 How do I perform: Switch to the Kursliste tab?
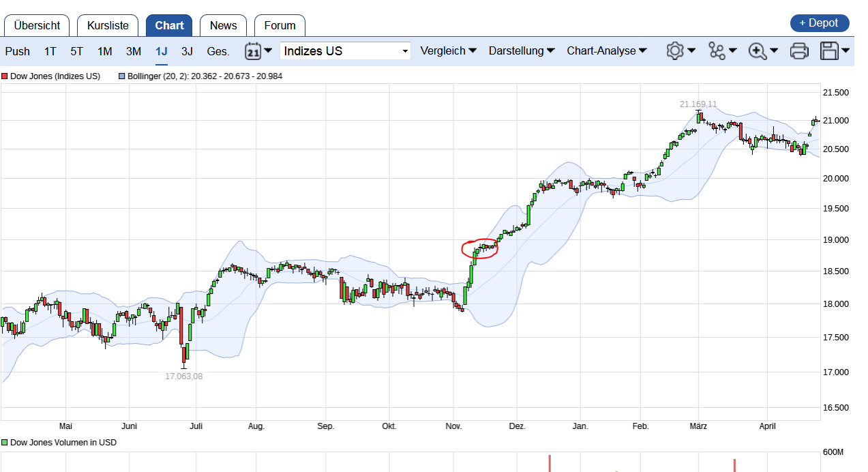point(108,26)
